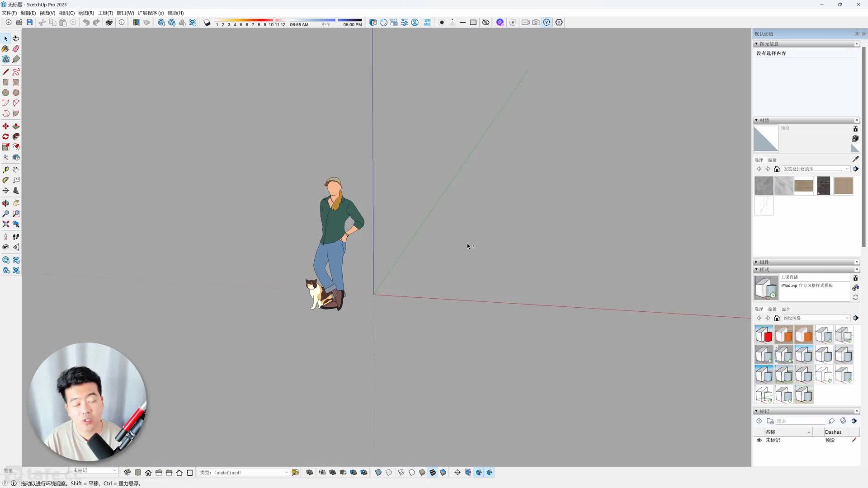
Task: Select the Tape Measure tool
Action: [6, 169]
